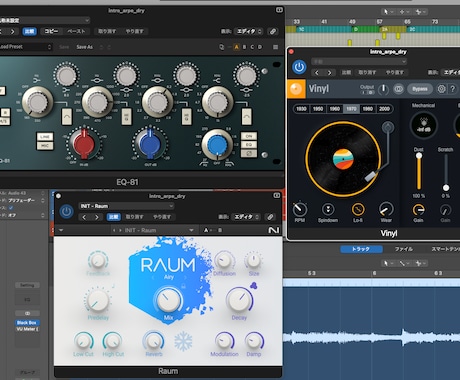
Task: Open the EQ-81 hamburger menu
Action: [275, 47]
